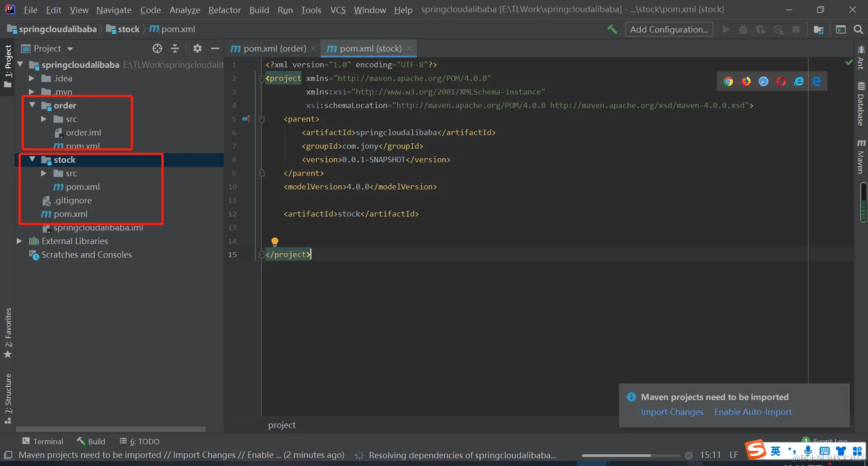This screenshot has height=466, width=868.
Task: Click the green inspection checkmark indicator
Action: [849, 62]
